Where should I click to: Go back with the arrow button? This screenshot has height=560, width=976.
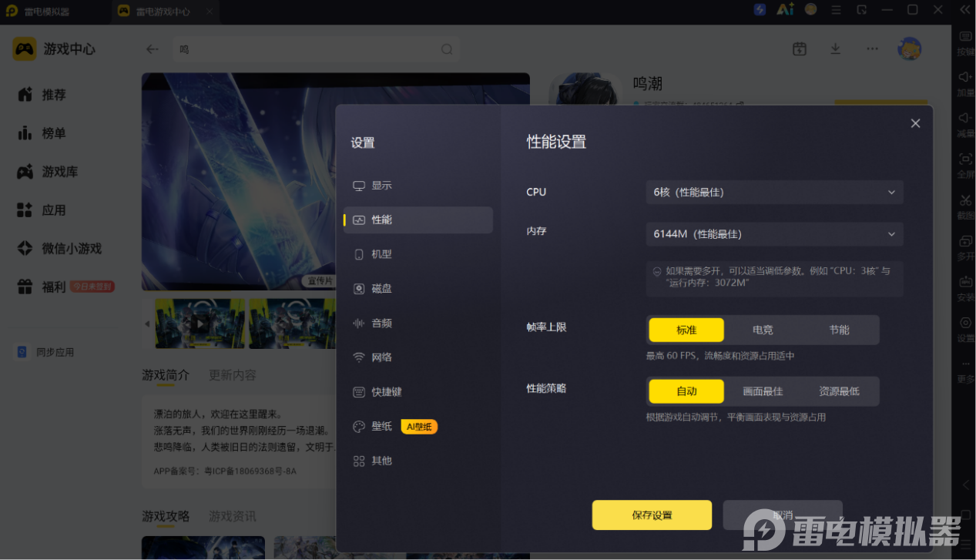click(153, 49)
